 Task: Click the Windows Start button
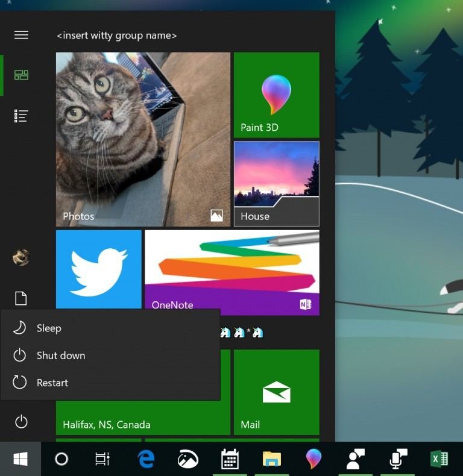click(x=20, y=459)
